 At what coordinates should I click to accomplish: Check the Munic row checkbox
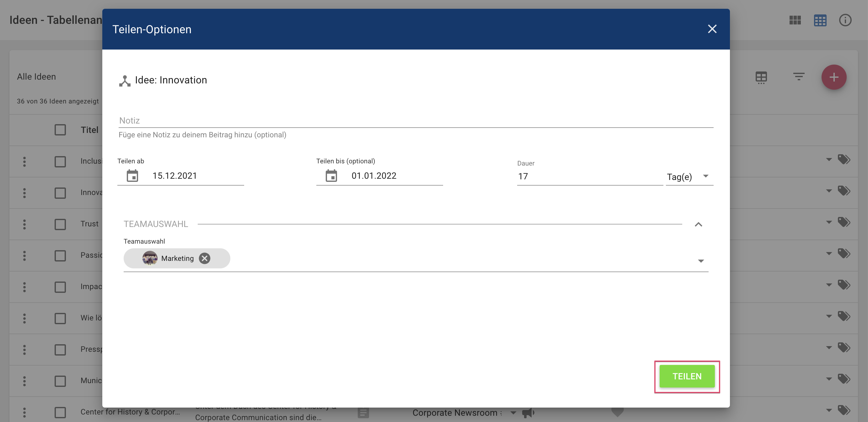click(x=60, y=381)
